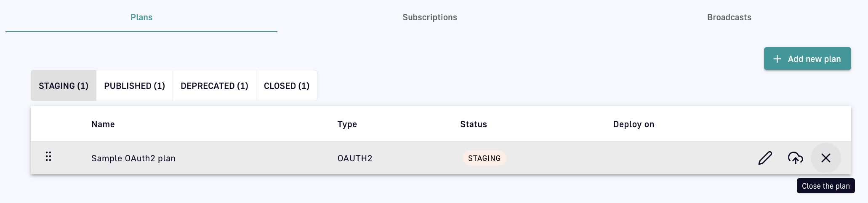Image resolution: width=868 pixels, height=203 pixels.
Task: Click the Type column header
Action: point(347,124)
